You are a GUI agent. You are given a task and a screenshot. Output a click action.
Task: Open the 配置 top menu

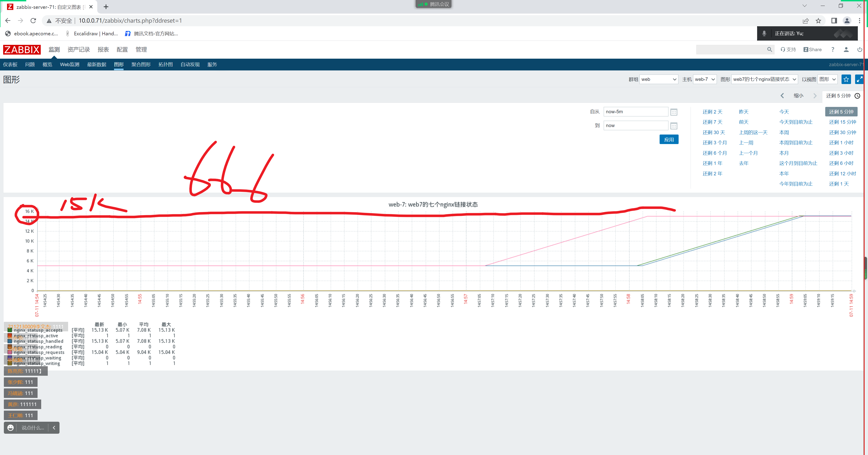122,50
